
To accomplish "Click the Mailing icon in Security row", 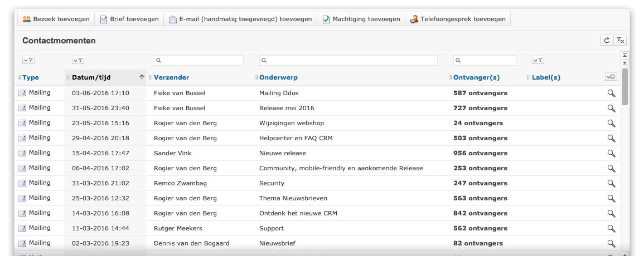I will tap(22, 183).
